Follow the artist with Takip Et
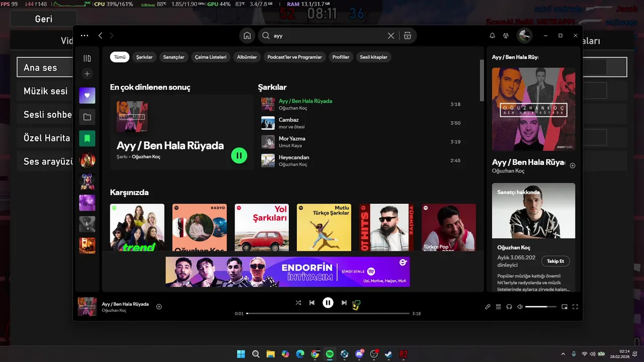644x362 pixels. [x=555, y=261]
